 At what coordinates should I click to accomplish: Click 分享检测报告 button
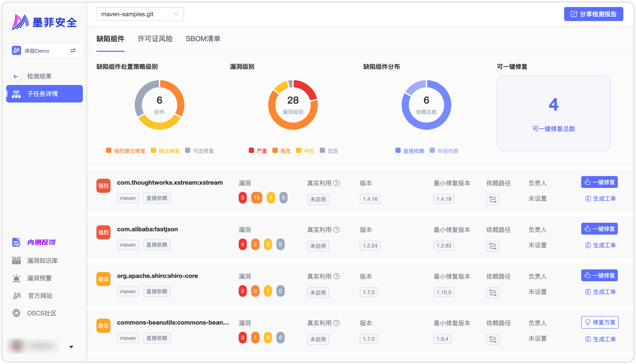(x=593, y=14)
